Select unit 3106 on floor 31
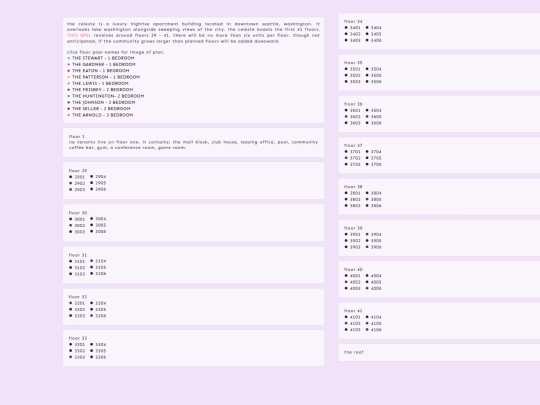The width and height of the screenshot is (540, 405). tap(101, 274)
